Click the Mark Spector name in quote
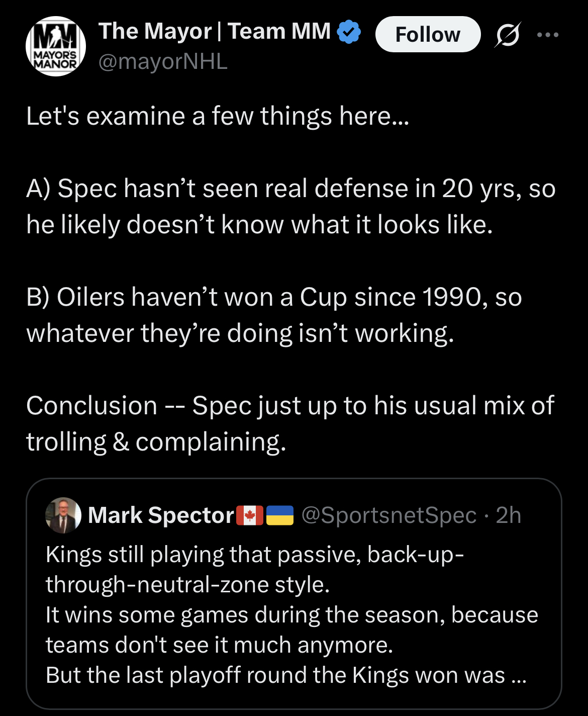Screen dimensions: 588x716 (x=161, y=515)
